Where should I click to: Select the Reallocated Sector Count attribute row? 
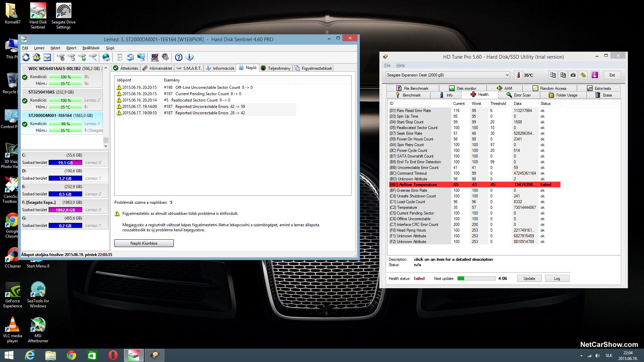coord(475,128)
